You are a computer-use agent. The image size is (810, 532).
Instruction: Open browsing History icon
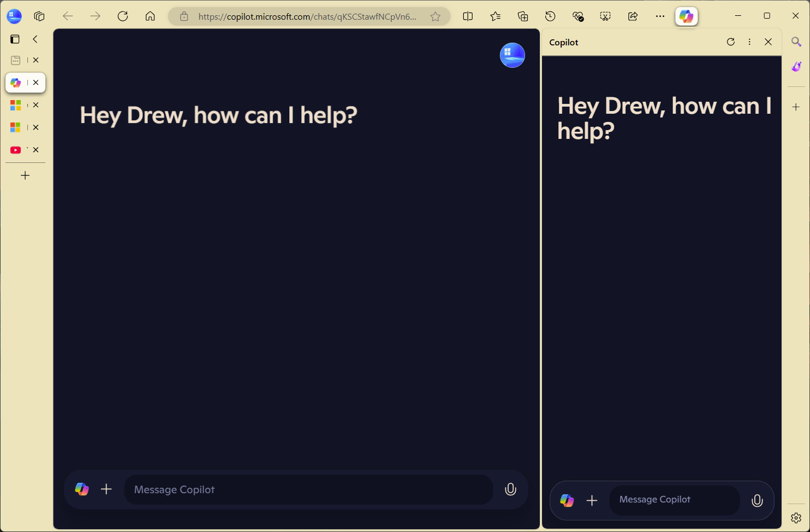(550, 16)
